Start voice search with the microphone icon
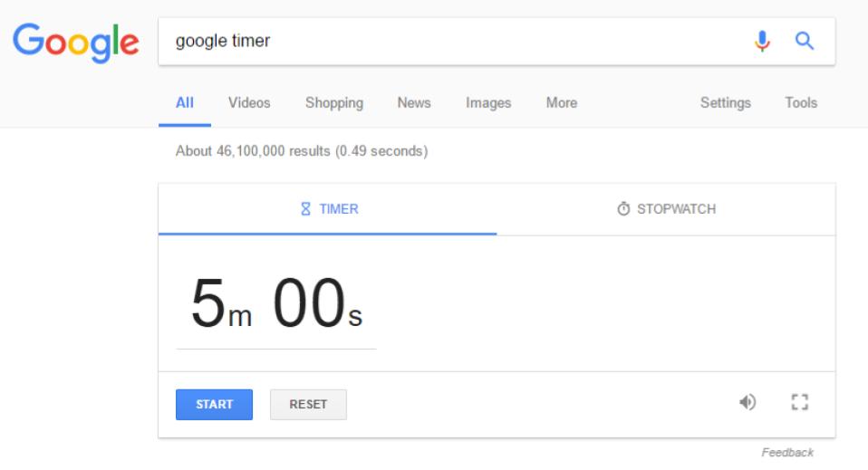Image resolution: width=868 pixels, height=470 pixels. [763, 41]
